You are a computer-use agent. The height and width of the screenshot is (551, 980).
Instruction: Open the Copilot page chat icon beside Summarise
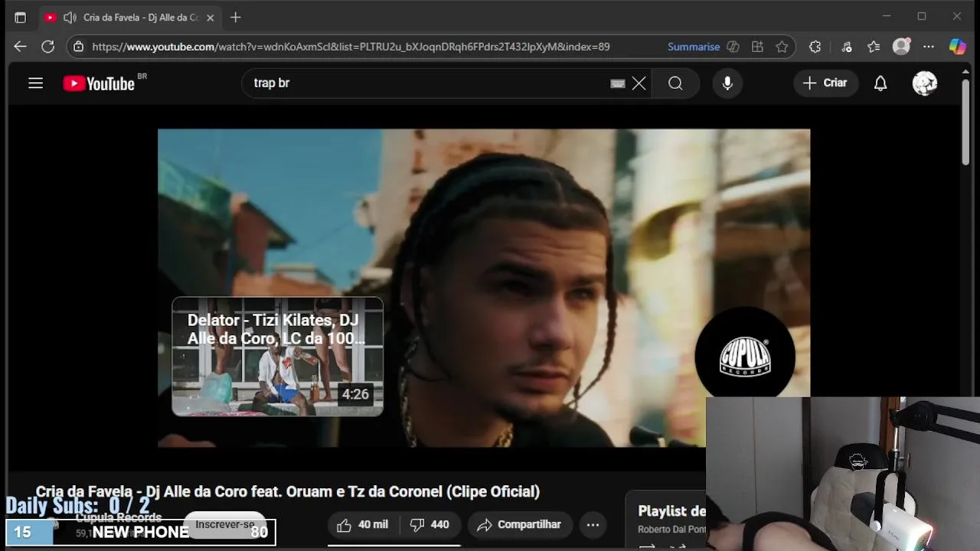[733, 47]
